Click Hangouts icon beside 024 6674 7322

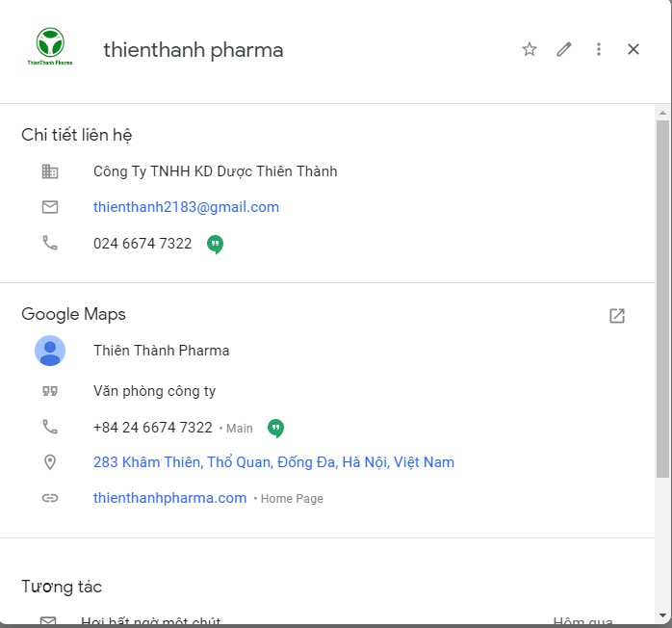coord(216,245)
